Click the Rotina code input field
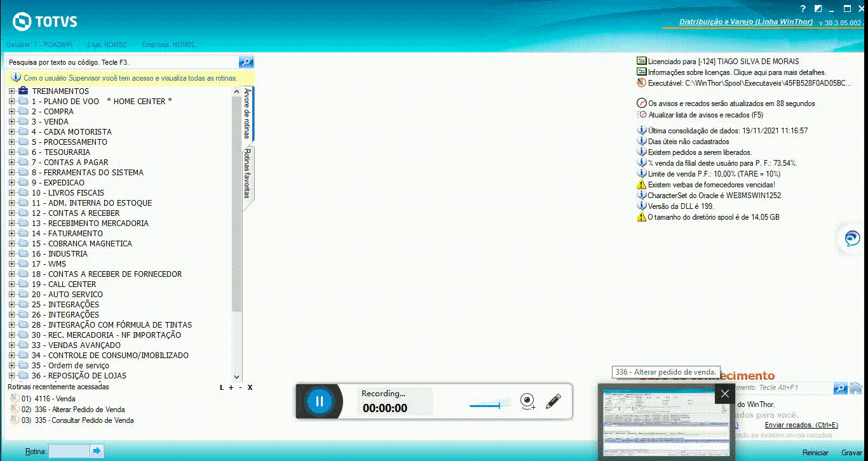The image size is (868, 461). pos(69,451)
